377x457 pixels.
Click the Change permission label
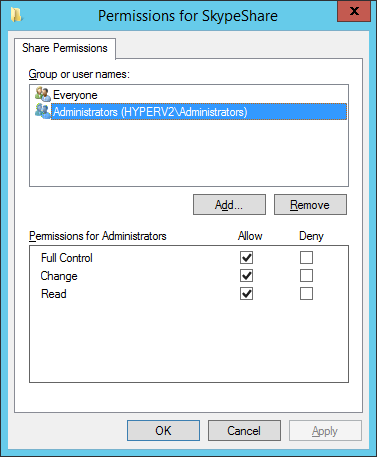(59, 276)
